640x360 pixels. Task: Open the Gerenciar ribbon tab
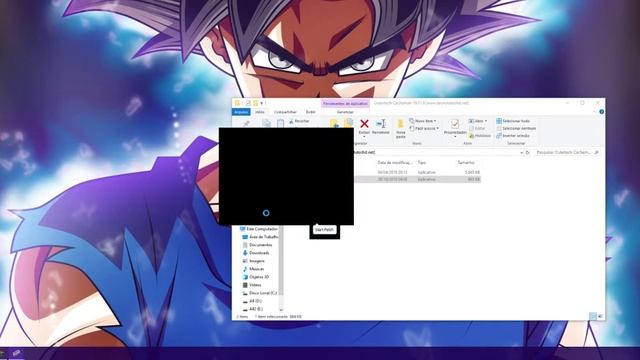tap(345, 111)
